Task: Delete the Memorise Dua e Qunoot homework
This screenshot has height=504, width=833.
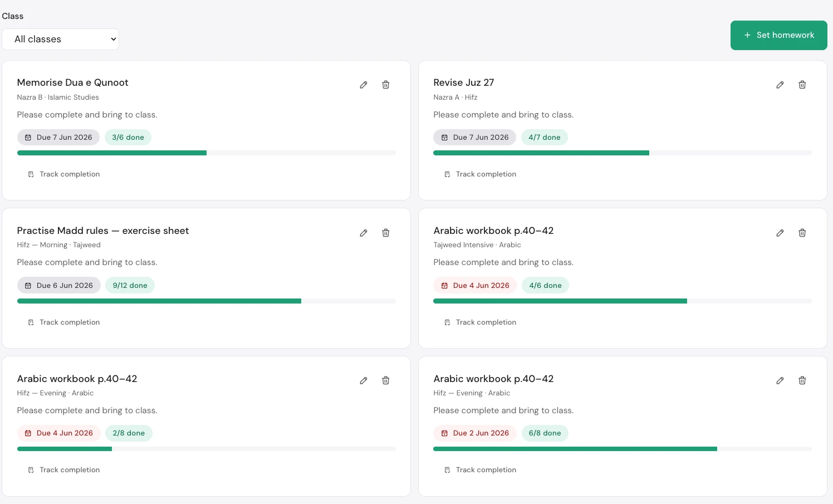Action: [x=386, y=85]
